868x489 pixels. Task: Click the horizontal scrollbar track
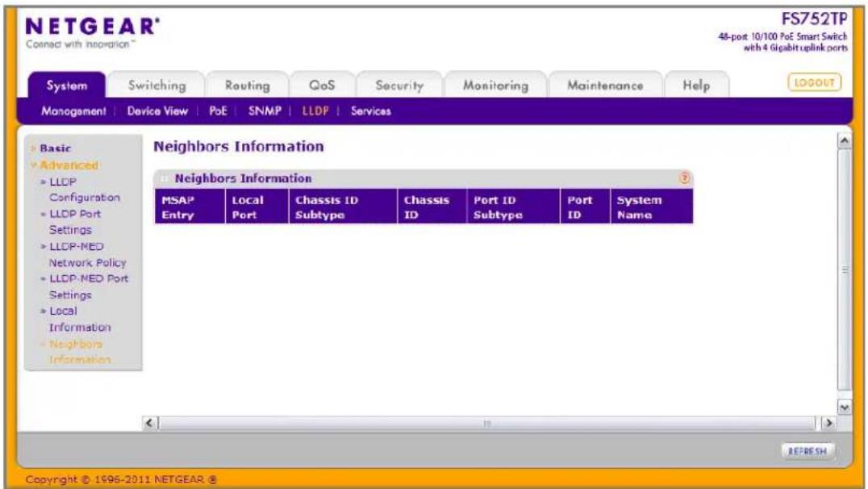(487, 423)
